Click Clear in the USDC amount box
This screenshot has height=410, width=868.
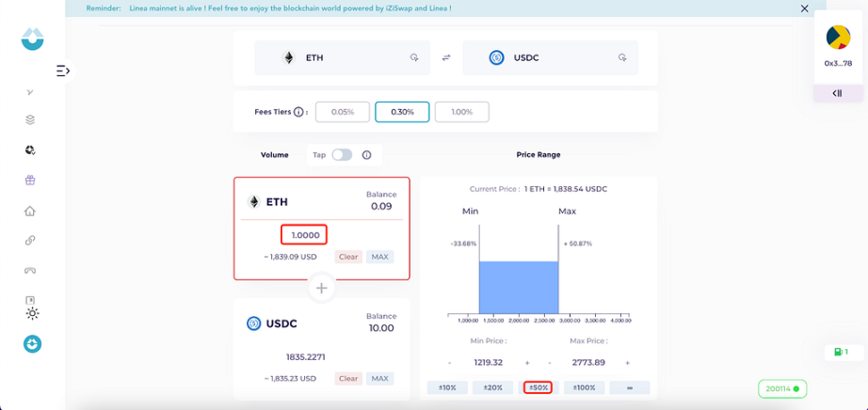tap(348, 378)
